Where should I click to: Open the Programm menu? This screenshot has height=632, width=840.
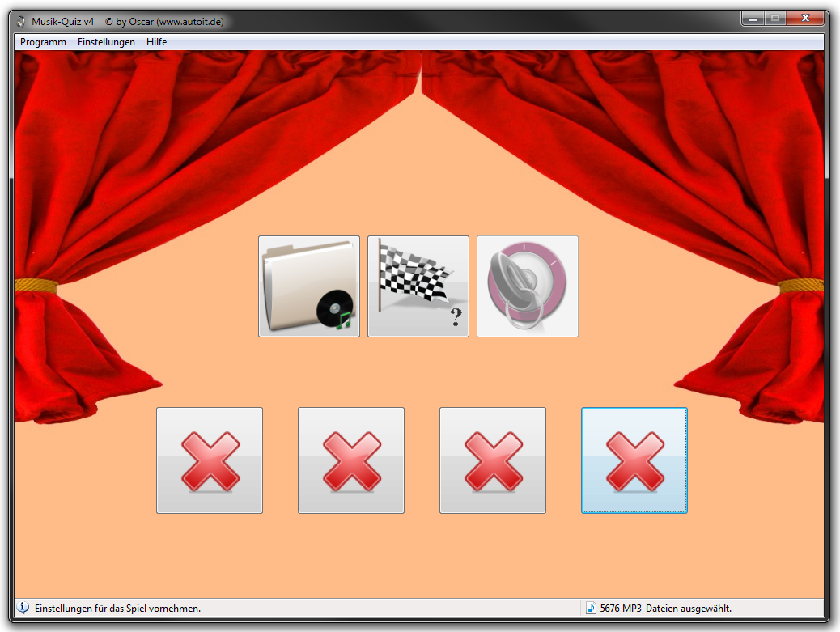click(x=43, y=42)
